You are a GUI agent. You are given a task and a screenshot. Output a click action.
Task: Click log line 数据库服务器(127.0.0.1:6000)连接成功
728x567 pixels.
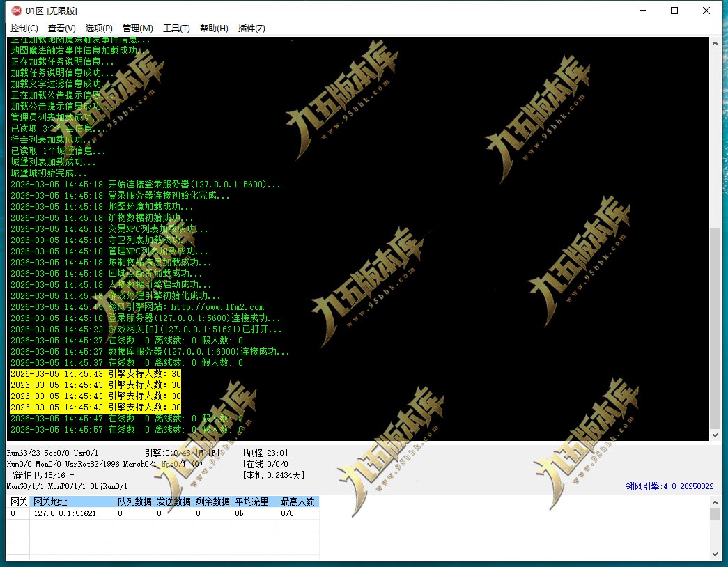(x=150, y=352)
